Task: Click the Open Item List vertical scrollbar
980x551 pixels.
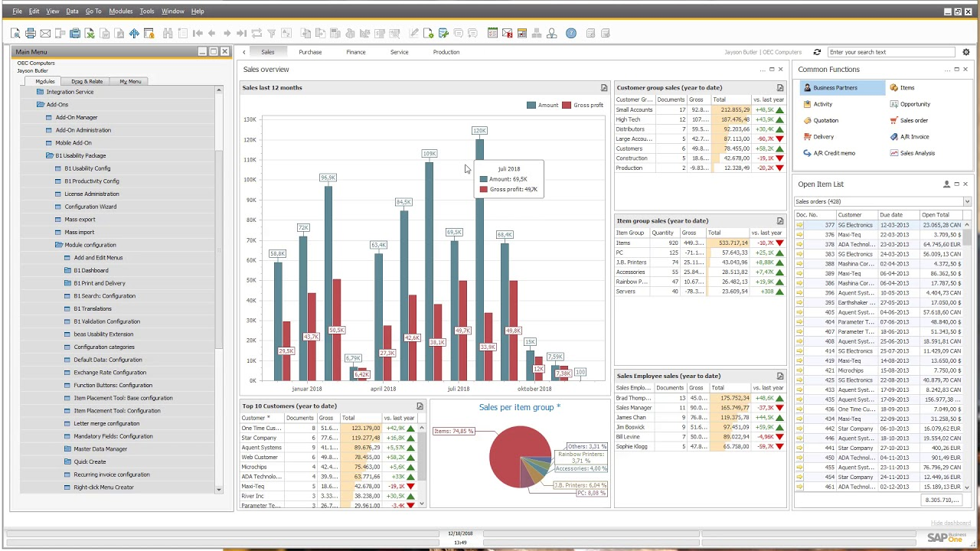Action: pyautogui.click(x=967, y=356)
